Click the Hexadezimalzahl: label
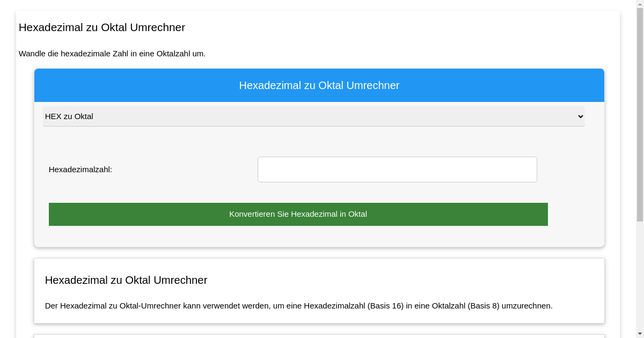The height and width of the screenshot is (338, 644). 80,170
